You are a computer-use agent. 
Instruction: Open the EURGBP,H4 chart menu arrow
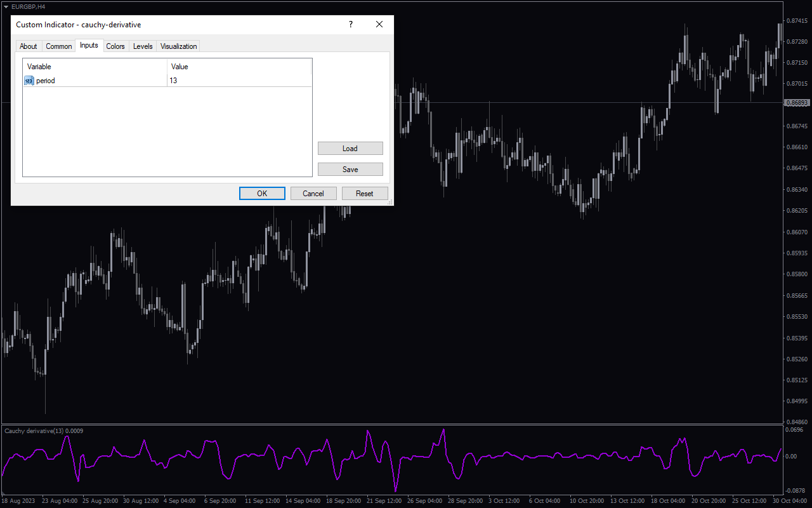(x=6, y=6)
